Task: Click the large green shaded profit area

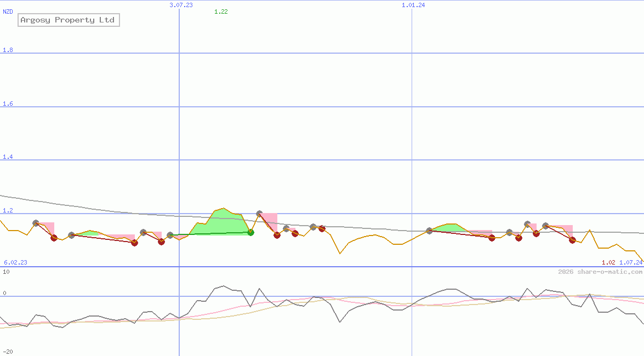Action: coord(222,223)
